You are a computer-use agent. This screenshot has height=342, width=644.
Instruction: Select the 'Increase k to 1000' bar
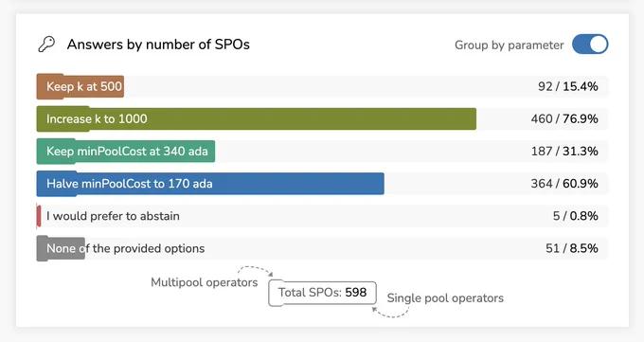click(x=257, y=118)
